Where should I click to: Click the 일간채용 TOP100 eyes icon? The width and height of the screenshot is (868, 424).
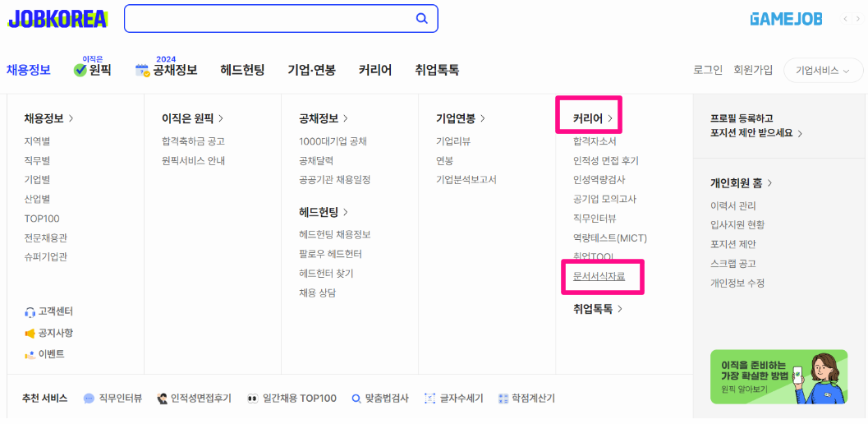point(253,399)
